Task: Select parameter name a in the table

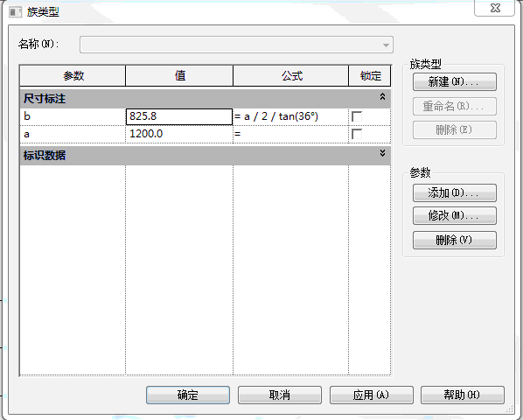Action: tap(73, 134)
